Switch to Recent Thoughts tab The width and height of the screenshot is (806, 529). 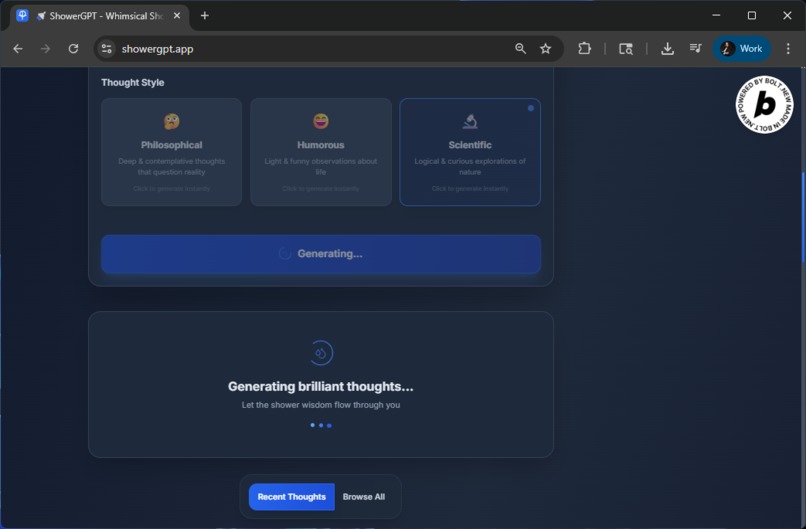[291, 497]
